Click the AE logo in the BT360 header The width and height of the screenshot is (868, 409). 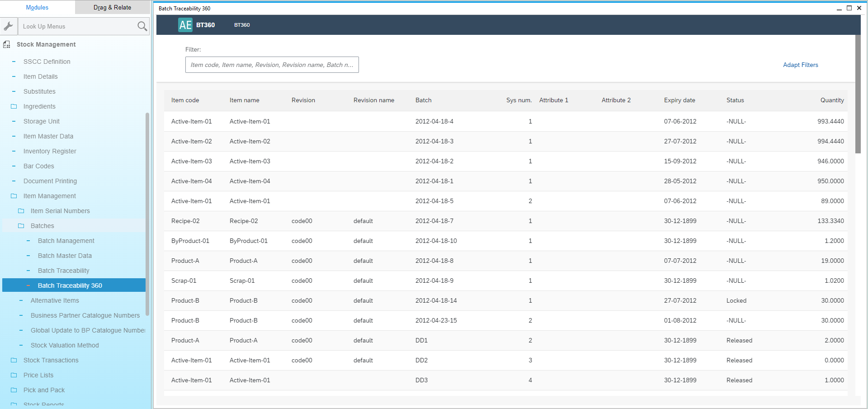pyautogui.click(x=185, y=25)
